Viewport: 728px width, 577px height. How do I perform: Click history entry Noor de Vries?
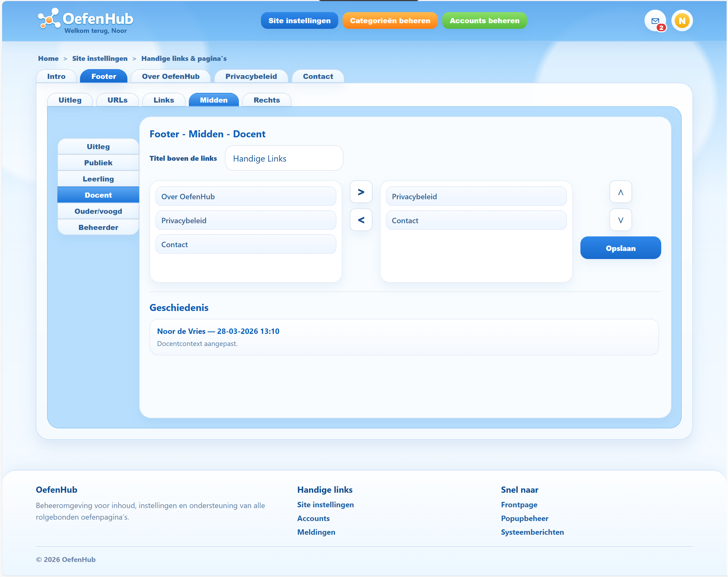[x=404, y=337]
